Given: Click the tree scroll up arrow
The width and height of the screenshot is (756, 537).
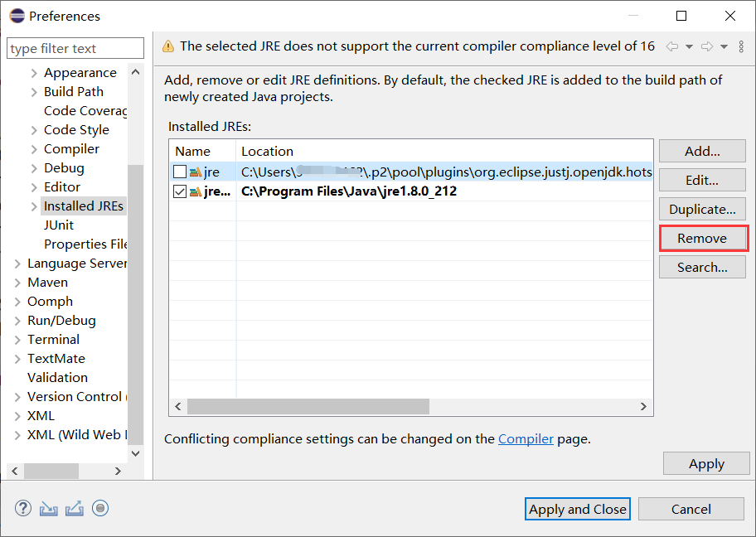Looking at the screenshot, I should coord(136,72).
